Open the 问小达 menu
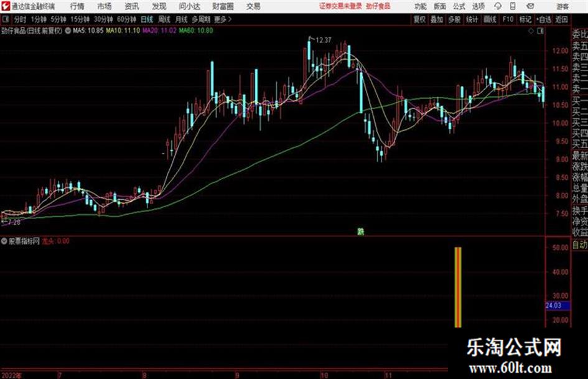The width and height of the screenshot is (588, 379). pos(189,6)
